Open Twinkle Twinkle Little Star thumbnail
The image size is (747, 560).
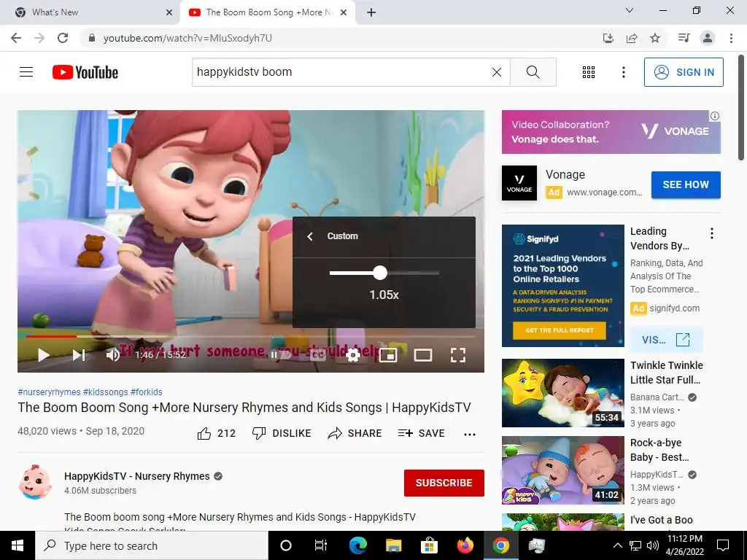[x=562, y=393]
